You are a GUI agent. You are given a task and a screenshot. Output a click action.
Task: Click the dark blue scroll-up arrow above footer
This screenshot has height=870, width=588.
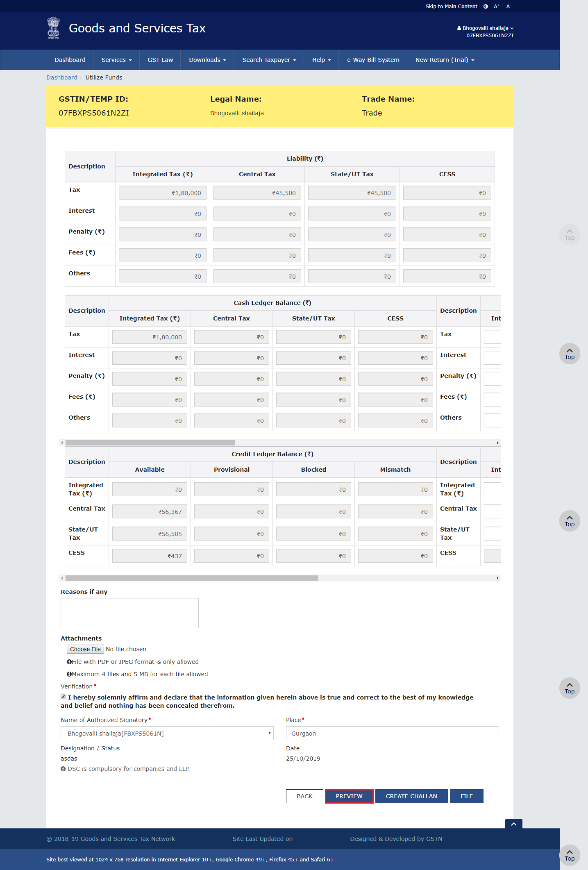(x=513, y=824)
